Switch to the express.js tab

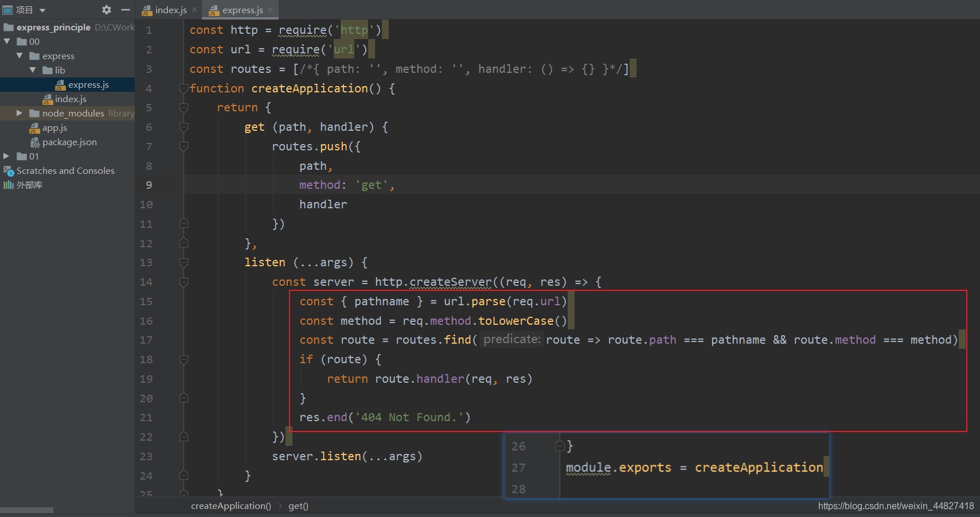tap(243, 10)
